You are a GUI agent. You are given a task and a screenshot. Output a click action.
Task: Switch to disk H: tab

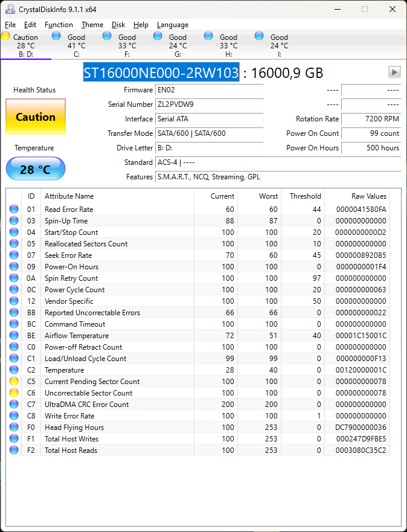(x=229, y=45)
